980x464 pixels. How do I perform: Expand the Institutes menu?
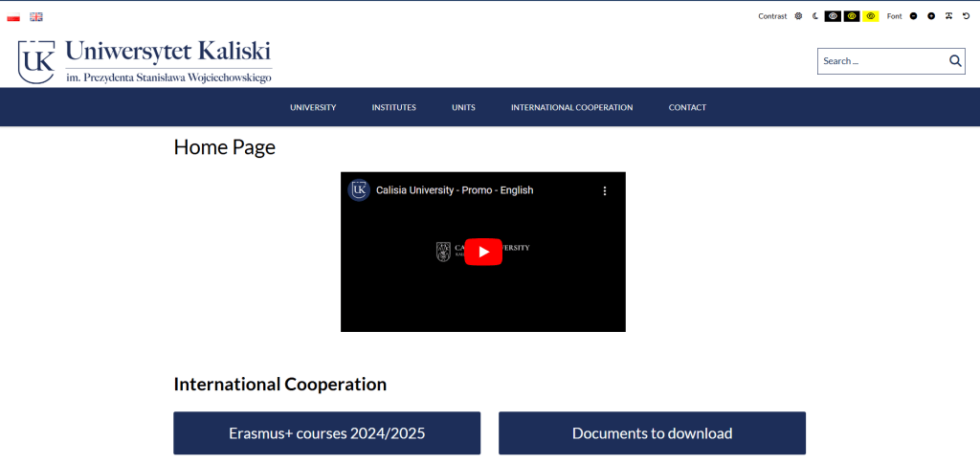(x=393, y=107)
